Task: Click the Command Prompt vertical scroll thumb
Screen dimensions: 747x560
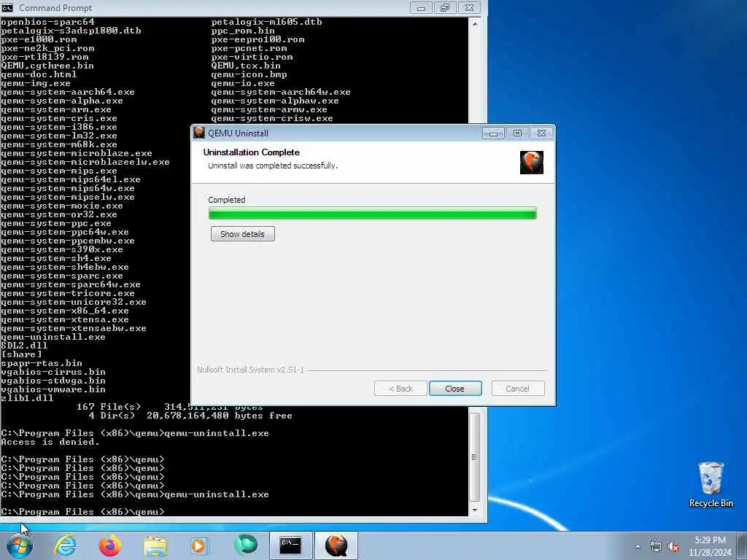Action: point(474,456)
